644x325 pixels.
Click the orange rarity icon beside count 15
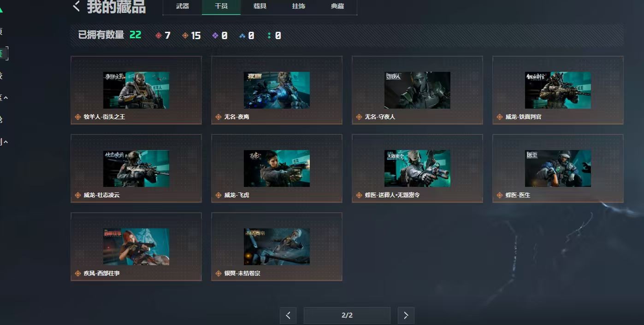[x=185, y=35]
